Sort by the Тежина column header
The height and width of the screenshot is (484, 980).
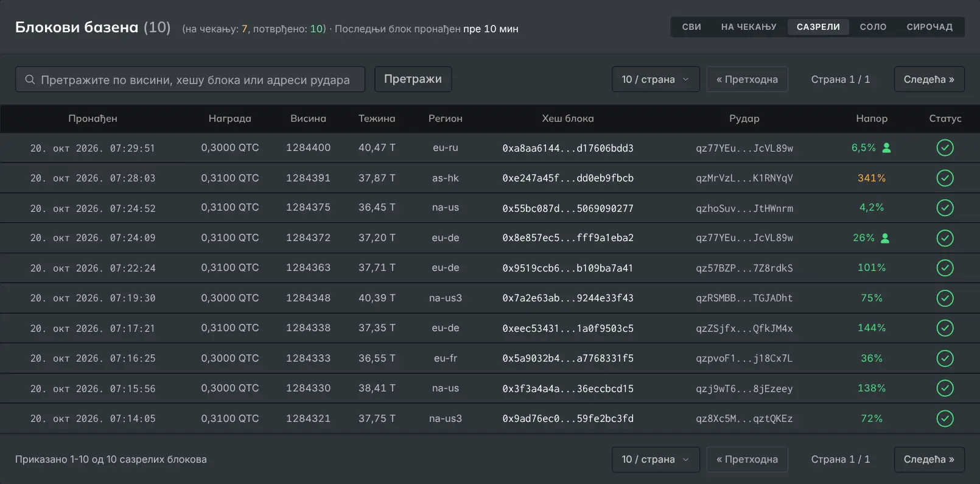[377, 119]
